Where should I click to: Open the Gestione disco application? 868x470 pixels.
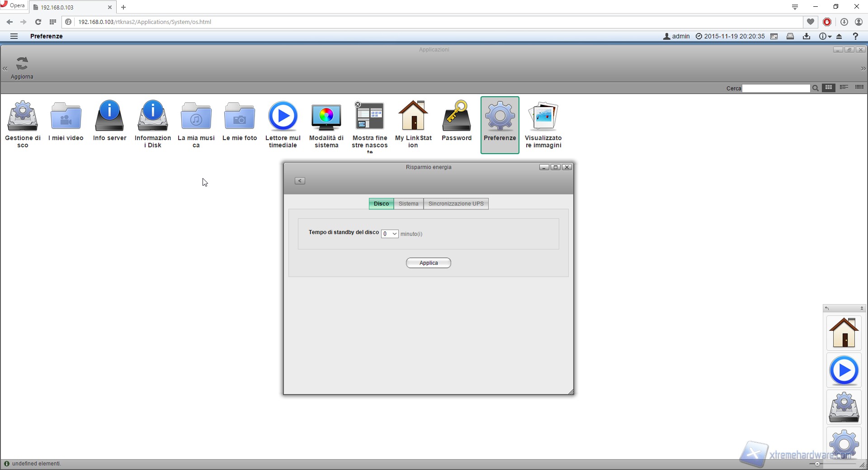(23, 117)
